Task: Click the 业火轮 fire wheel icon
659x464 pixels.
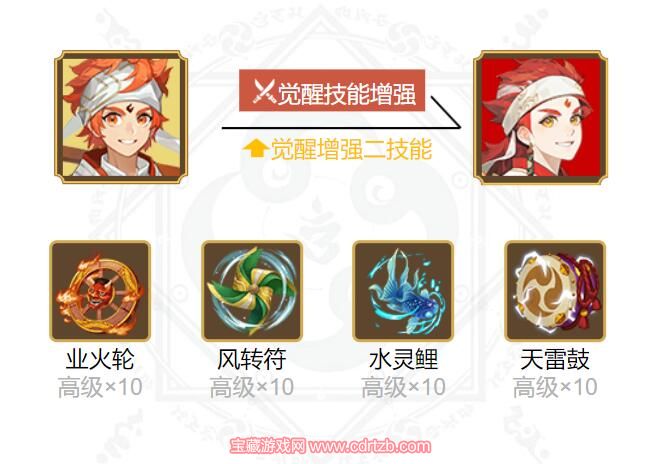Action: pyautogui.click(x=100, y=291)
